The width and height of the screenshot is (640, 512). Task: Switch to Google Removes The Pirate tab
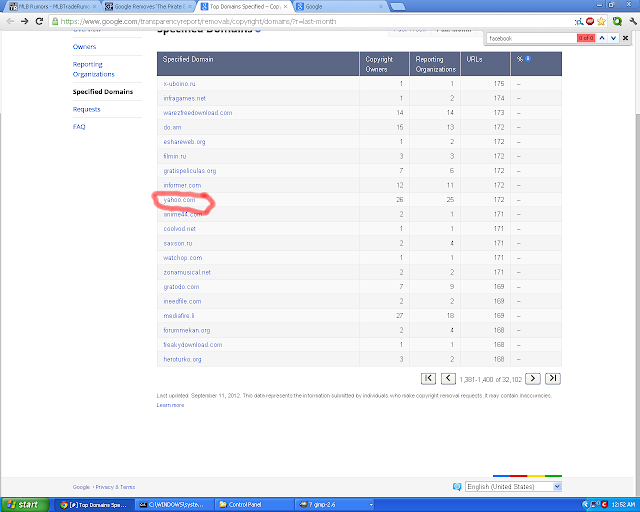click(148, 7)
